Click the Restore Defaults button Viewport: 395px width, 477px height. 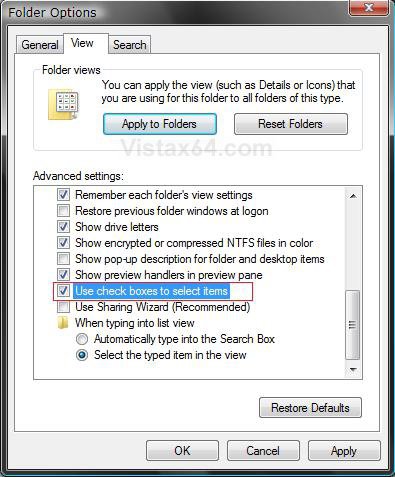[310, 408]
